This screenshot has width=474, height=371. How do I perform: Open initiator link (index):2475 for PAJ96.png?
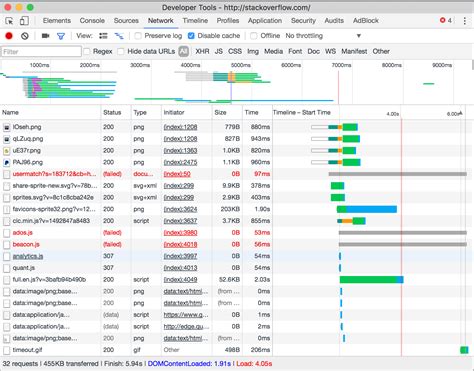180,162
